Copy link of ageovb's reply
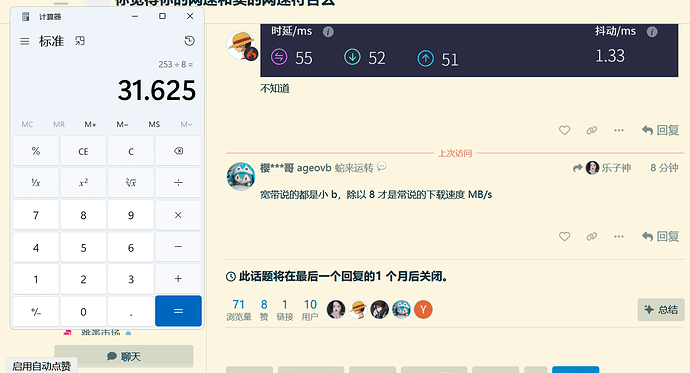Viewport: 690px width, 373px height. [591, 237]
